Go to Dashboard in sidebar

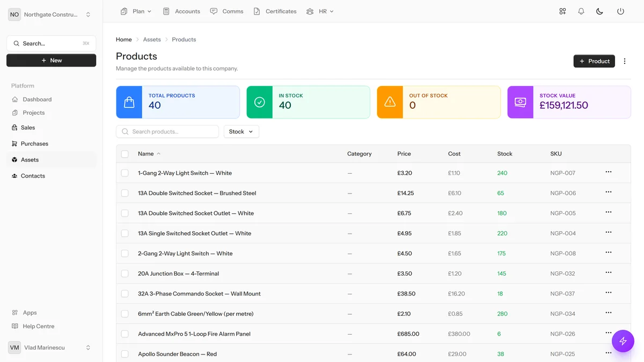52,99
